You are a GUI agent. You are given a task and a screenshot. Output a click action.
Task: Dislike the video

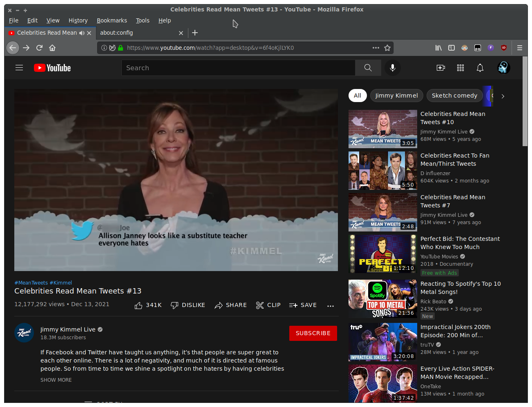click(188, 305)
